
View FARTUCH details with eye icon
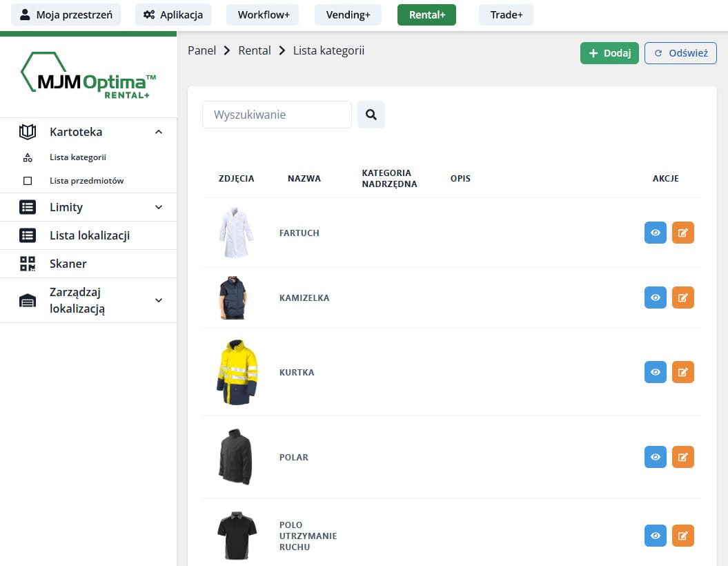coord(655,233)
